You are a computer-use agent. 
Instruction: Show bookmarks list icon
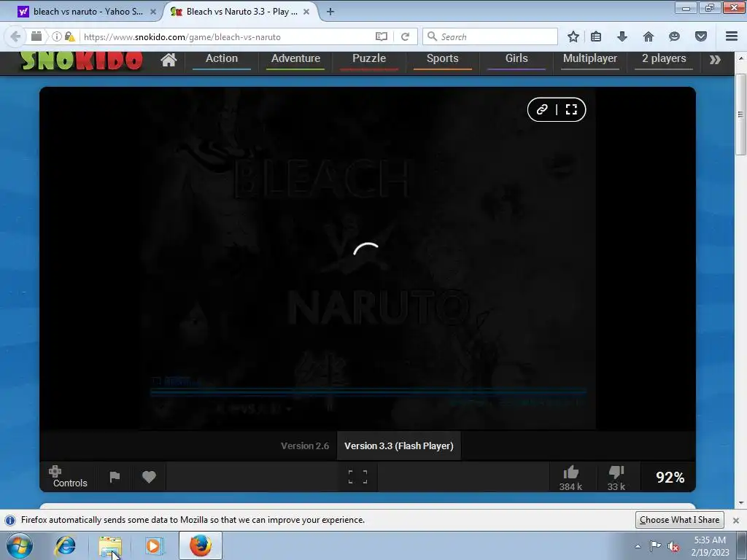pyautogui.click(x=596, y=36)
